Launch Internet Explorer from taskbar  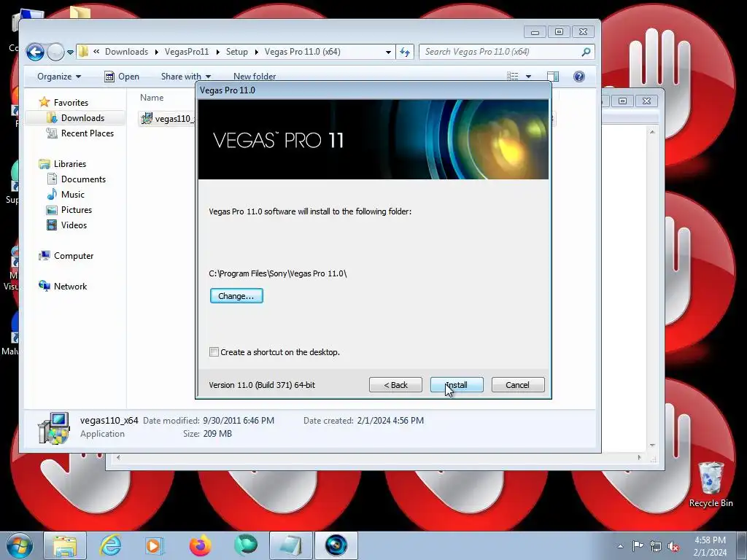[111, 545]
